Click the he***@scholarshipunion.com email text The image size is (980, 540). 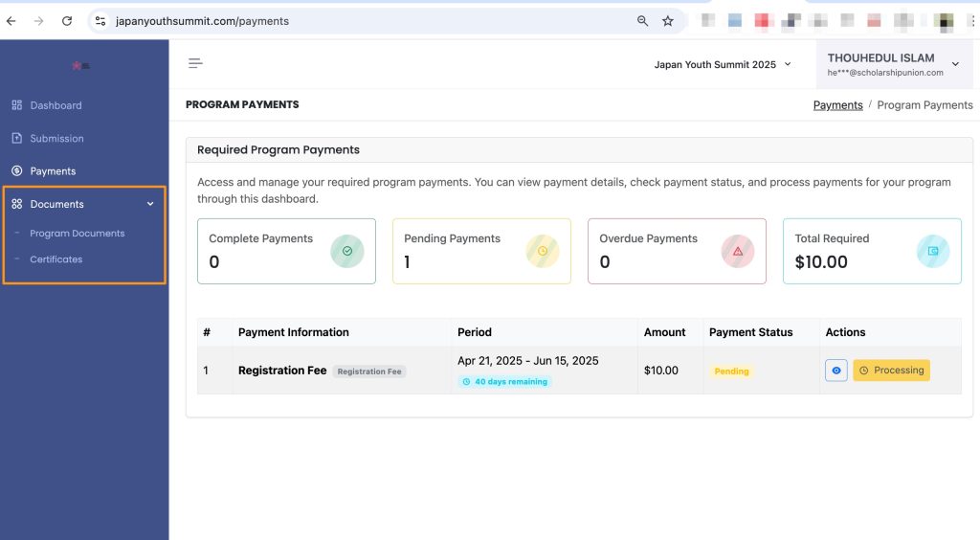coord(885,73)
